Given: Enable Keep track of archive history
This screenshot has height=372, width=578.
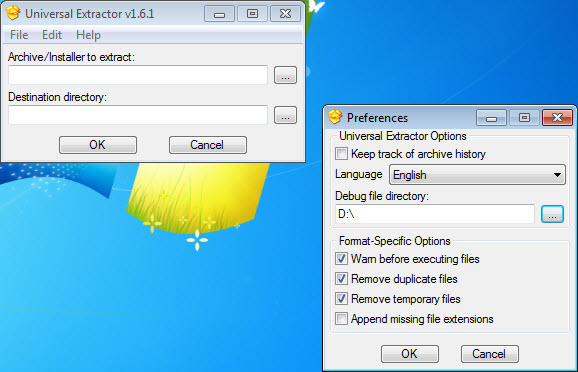Looking at the screenshot, I should click(x=341, y=154).
